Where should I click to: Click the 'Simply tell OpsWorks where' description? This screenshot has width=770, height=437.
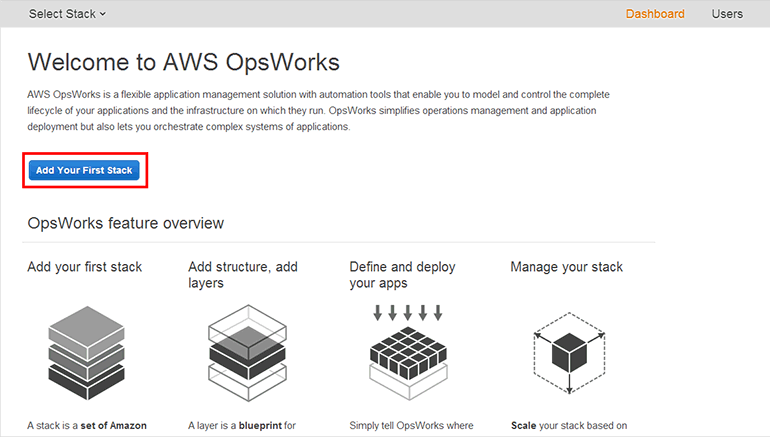(x=409, y=425)
